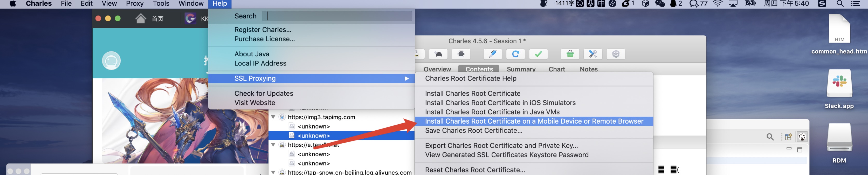The height and width of the screenshot is (175, 868).
Task: Collapse the https://img3.tapimg.com tree node
Action: (x=273, y=117)
